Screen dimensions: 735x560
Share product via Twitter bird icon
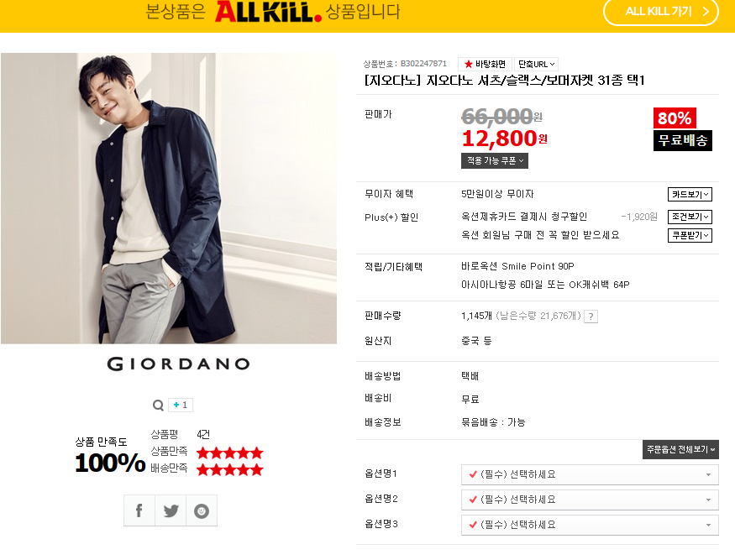pos(171,510)
